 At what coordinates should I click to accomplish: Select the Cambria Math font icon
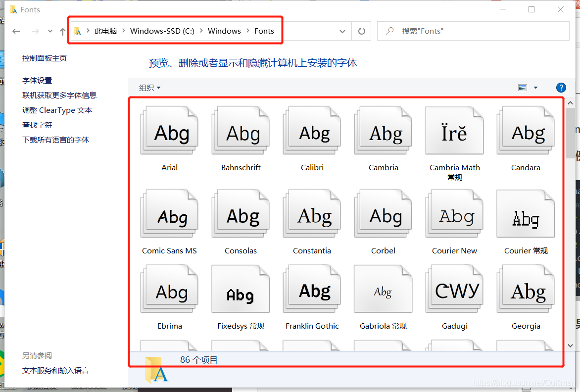click(455, 131)
